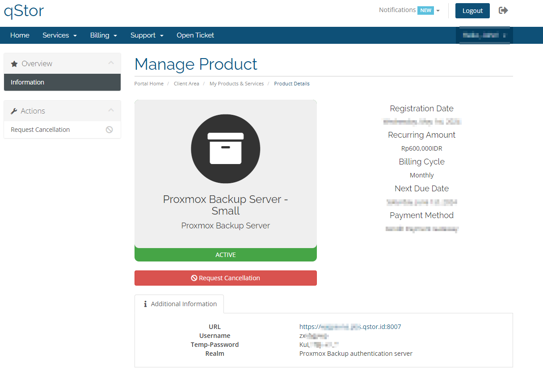The image size is (543, 392).
Task: Open My Products & Services breadcrumb link
Action: point(236,84)
